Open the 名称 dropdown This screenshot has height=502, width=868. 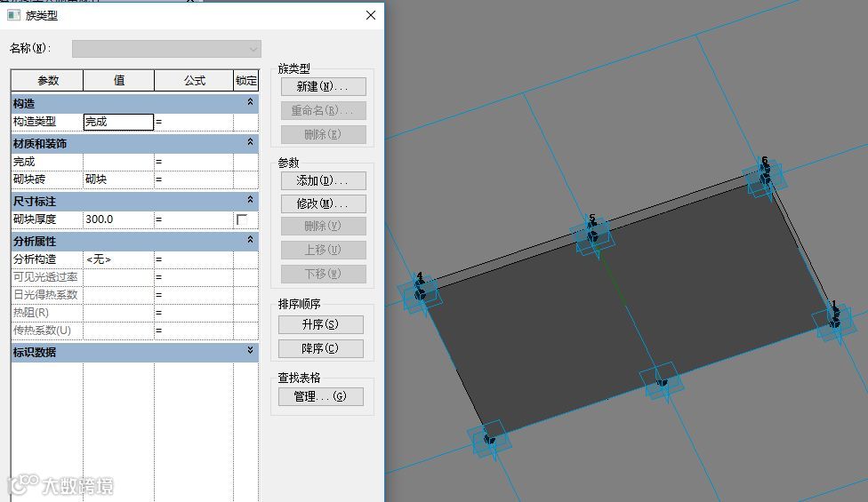coord(166,49)
